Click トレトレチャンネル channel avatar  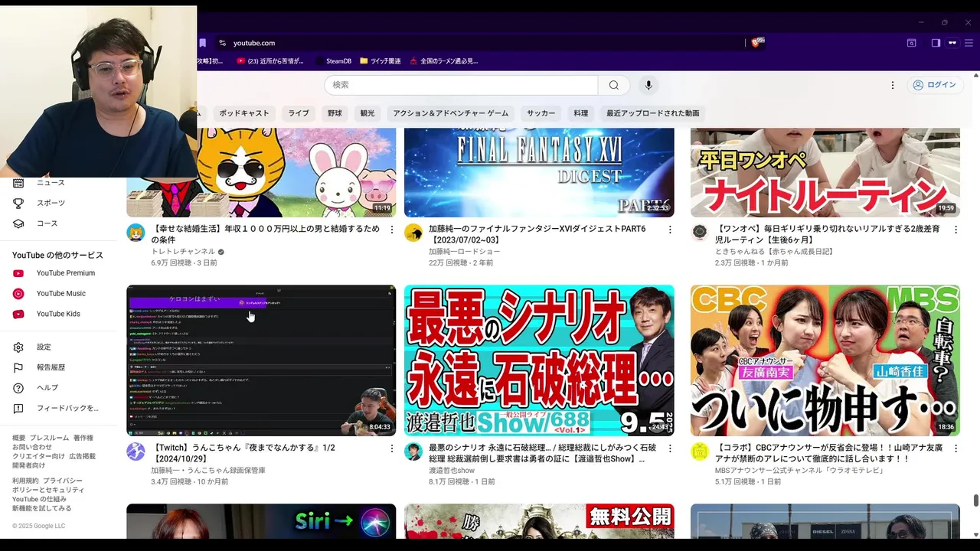pos(136,233)
